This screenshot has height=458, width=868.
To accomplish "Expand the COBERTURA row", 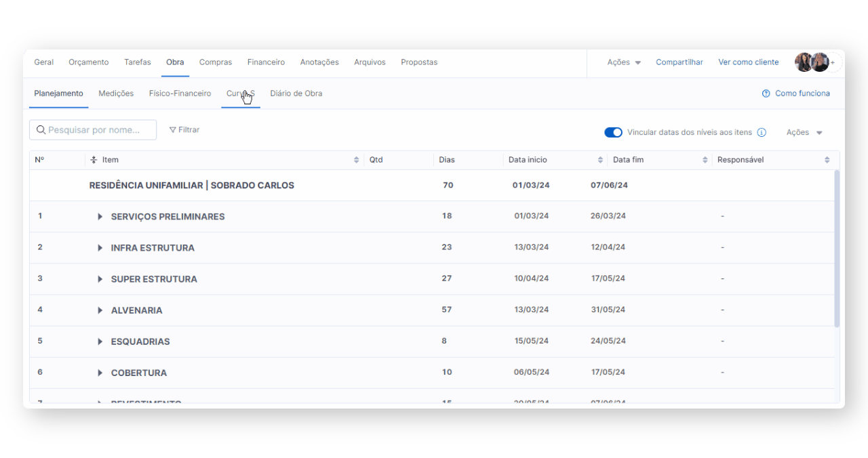I will 100,373.
